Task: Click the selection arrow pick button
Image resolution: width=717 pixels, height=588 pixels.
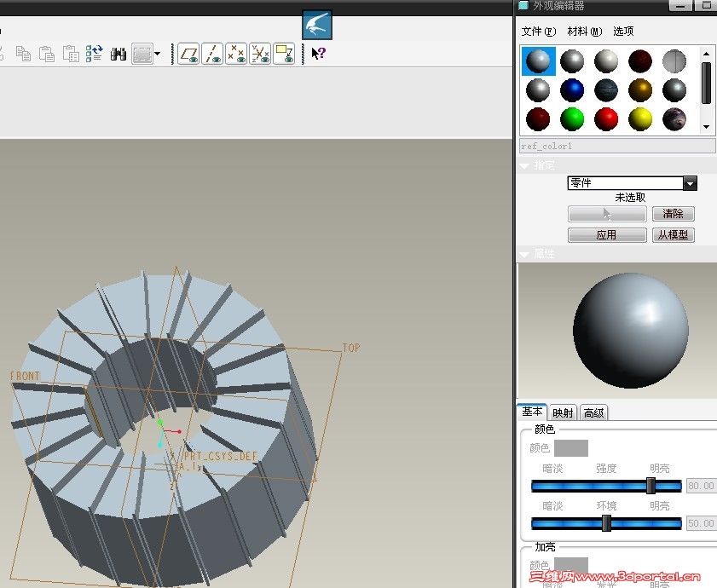Action: tap(607, 214)
